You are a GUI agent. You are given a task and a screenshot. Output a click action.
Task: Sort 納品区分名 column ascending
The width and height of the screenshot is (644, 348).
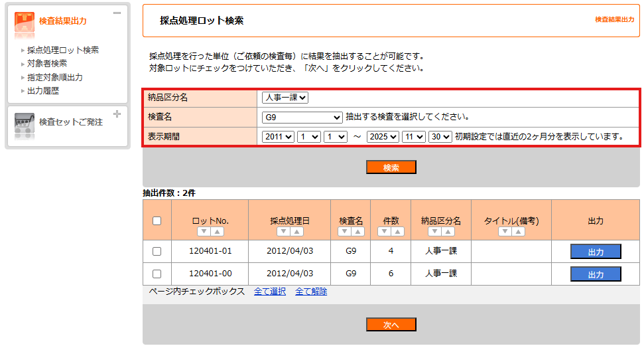(x=448, y=232)
